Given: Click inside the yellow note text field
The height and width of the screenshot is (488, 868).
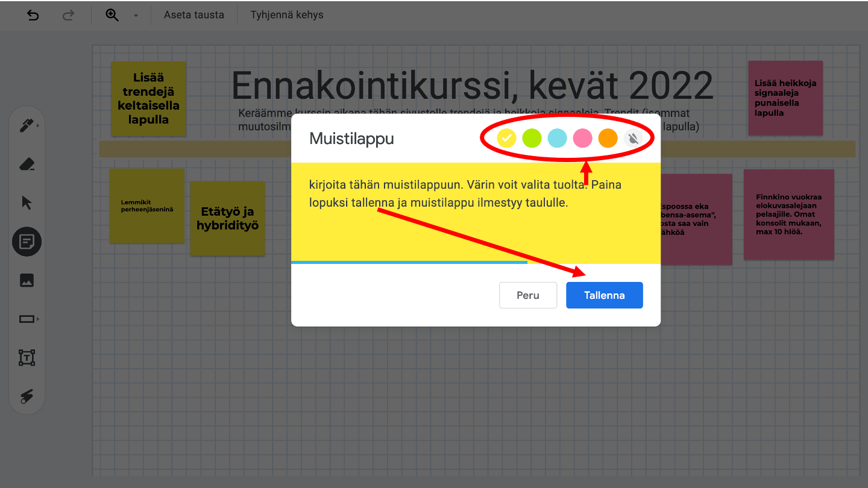Looking at the screenshot, I should 476,213.
